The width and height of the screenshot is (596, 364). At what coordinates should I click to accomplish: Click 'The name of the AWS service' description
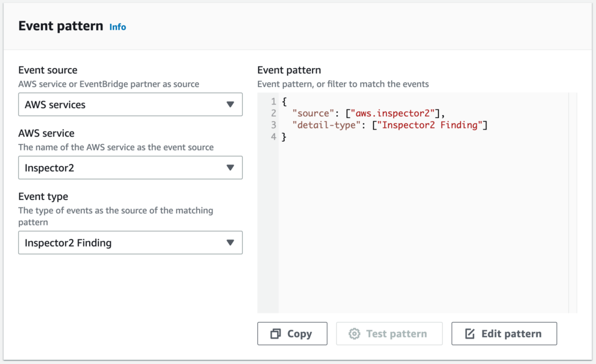point(116,147)
